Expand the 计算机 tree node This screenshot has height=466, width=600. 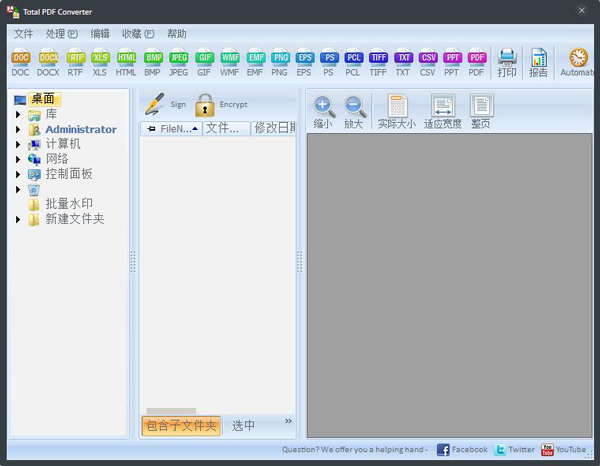pos(18,144)
